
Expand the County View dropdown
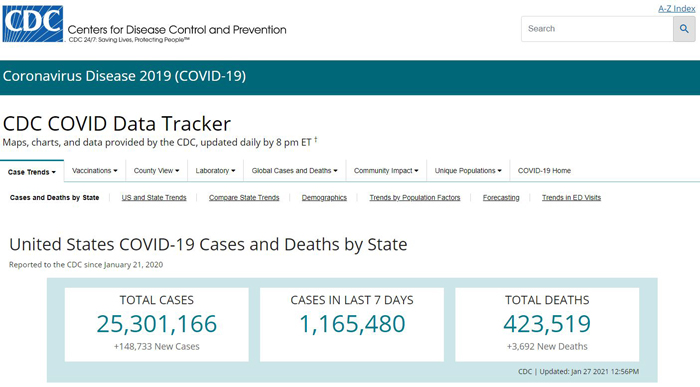156,171
